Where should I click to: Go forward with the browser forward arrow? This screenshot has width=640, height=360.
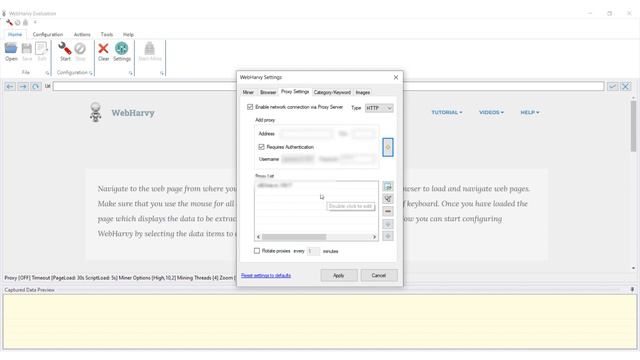tap(23, 87)
